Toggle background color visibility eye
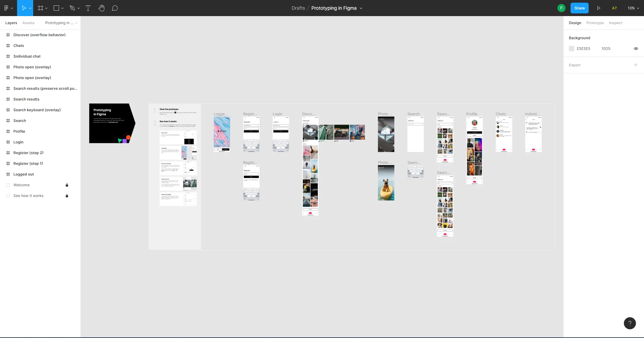The height and width of the screenshot is (338, 644). [636, 49]
